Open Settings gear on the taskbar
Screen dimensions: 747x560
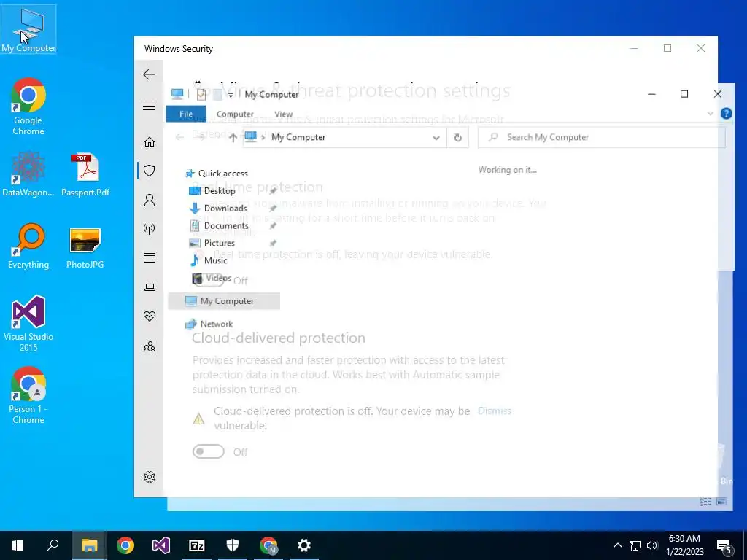(x=304, y=545)
